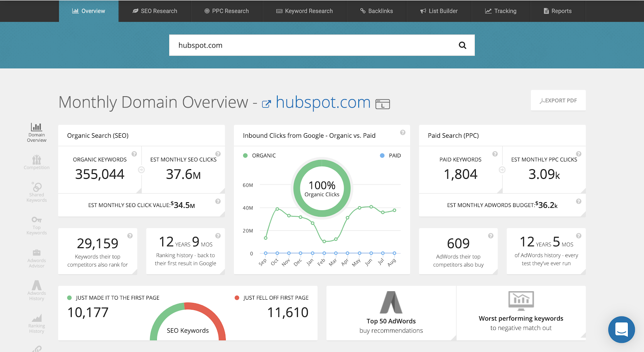644x352 pixels.
Task: Open Ranking History in the sidebar
Action: tap(37, 324)
